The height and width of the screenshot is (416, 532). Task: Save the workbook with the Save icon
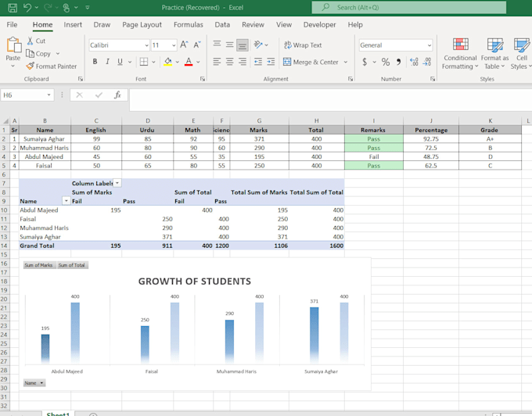pos(13,8)
